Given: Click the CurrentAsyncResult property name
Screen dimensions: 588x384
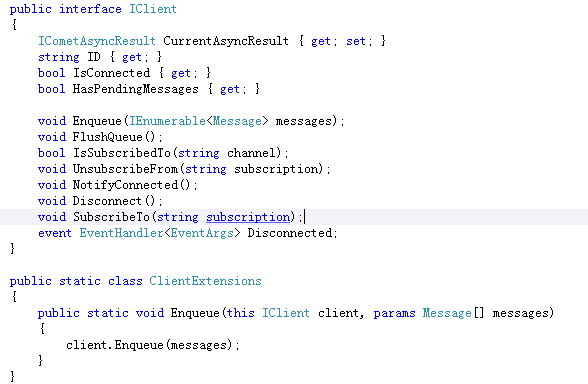Looking at the screenshot, I should click(x=226, y=41).
